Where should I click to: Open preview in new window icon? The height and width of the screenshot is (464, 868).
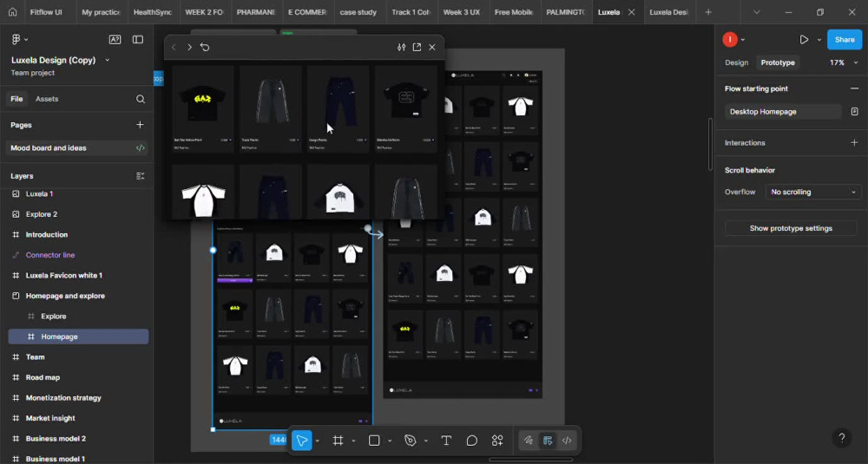(x=417, y=47)
